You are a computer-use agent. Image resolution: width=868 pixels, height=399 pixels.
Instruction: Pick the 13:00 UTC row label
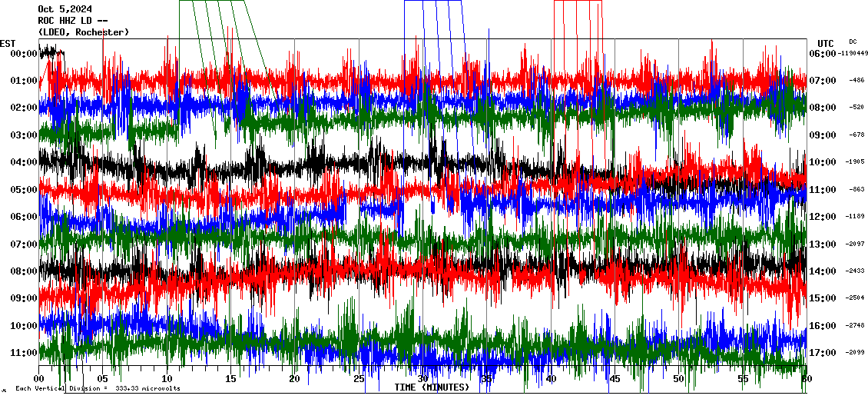pos(822,244)
